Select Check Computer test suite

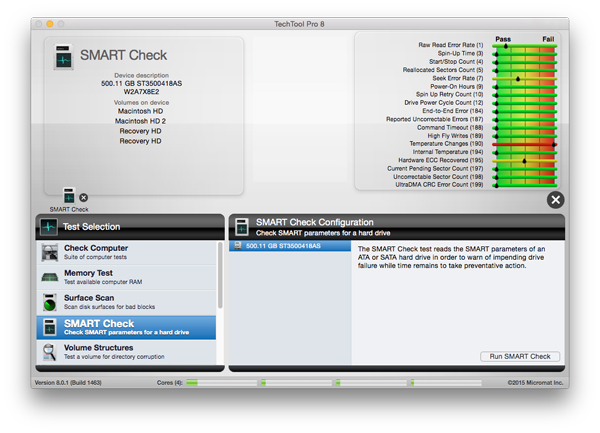126,252
